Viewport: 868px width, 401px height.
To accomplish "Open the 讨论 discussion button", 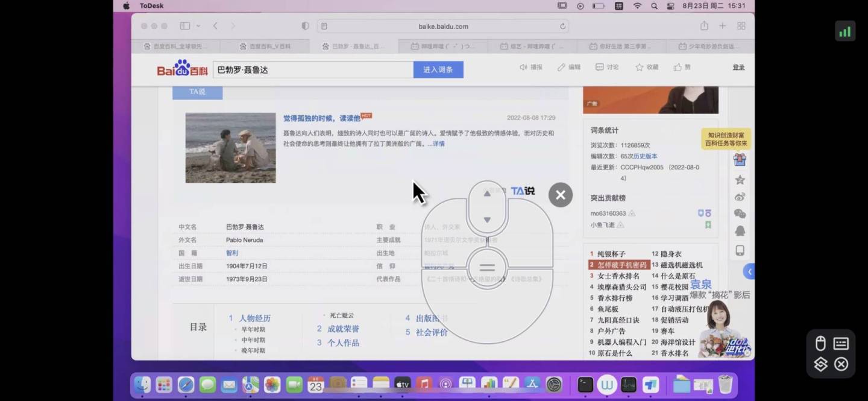I will click(607, 67).
